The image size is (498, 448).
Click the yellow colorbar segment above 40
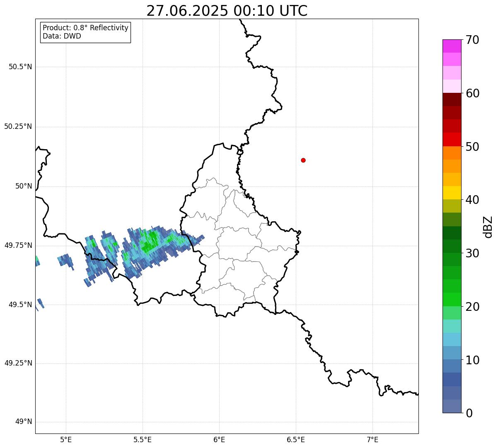pyautogui.click(x=452, y=193)
